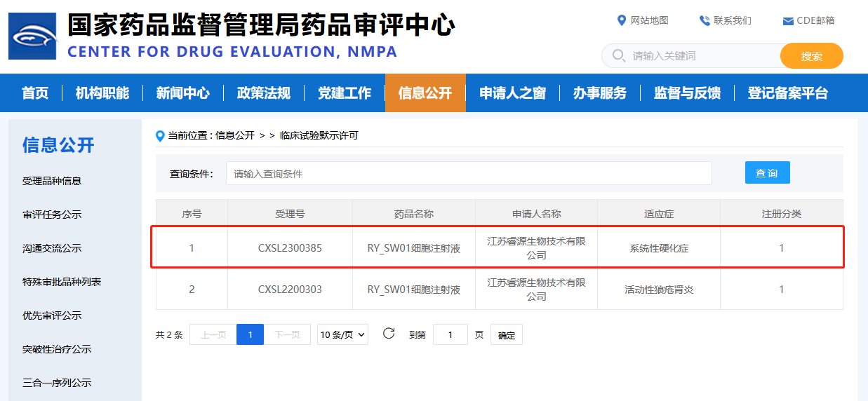Click the CXSL2200303 table row entry
The image size is (868, 401).
coord(290,290)
